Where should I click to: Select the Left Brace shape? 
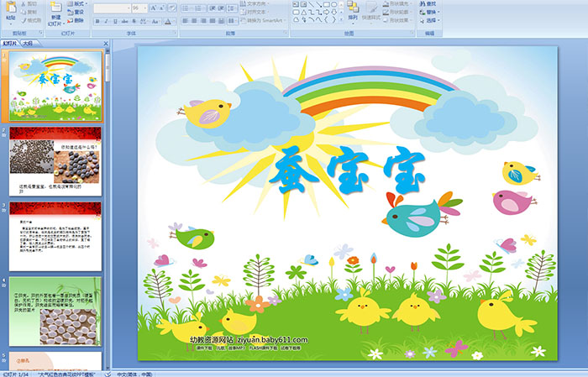tap(326, 19)
